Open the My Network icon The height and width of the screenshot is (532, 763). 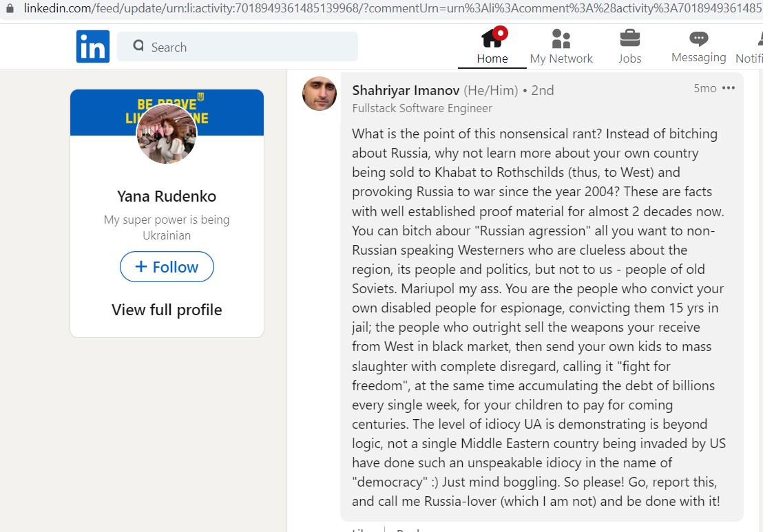(x=561, y=39)
